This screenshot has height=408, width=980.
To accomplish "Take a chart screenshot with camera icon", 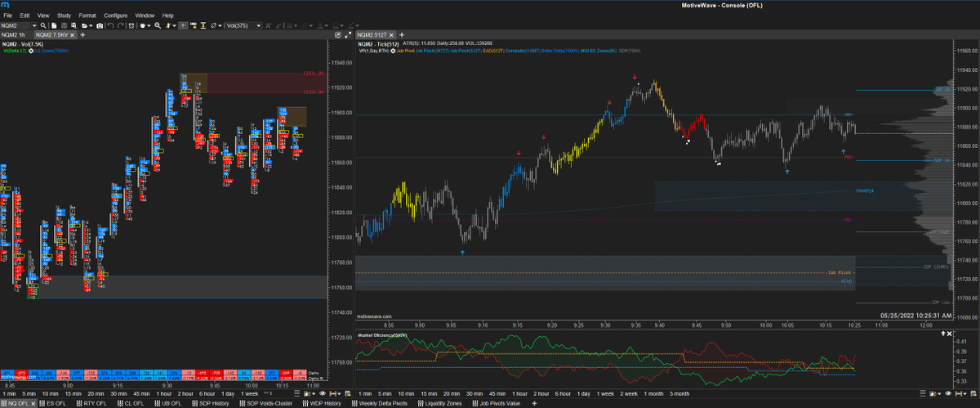I will (100, 25).
